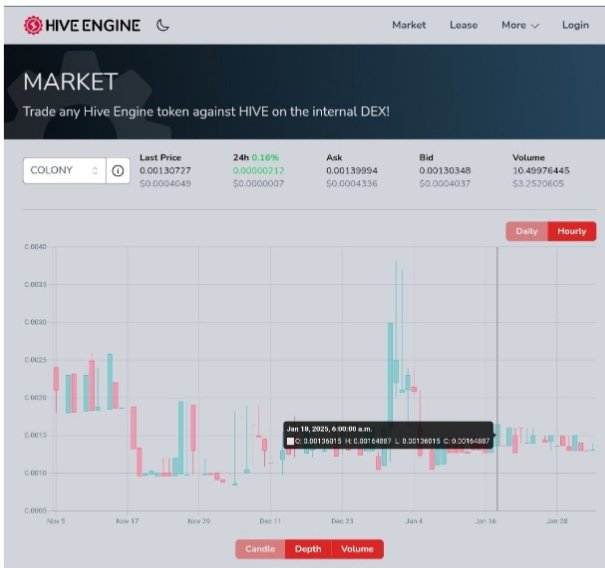
Task: Click Last Price value 0.00130727
Action: point(165,171)
